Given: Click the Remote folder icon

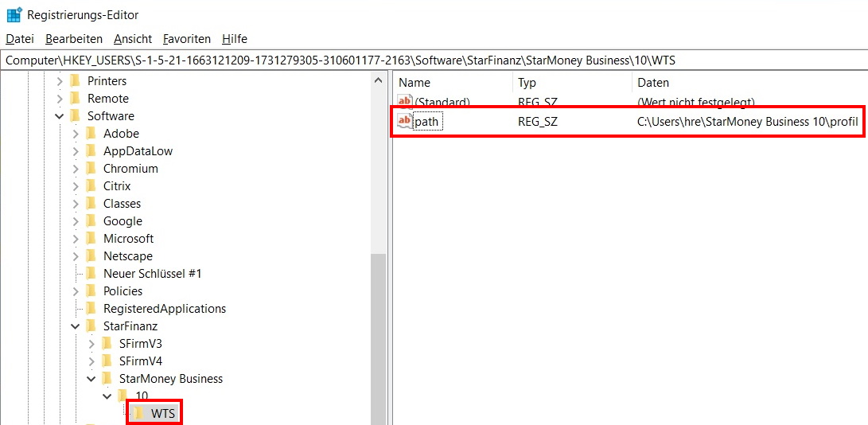Looking at the screenshot, I should 75,99.
